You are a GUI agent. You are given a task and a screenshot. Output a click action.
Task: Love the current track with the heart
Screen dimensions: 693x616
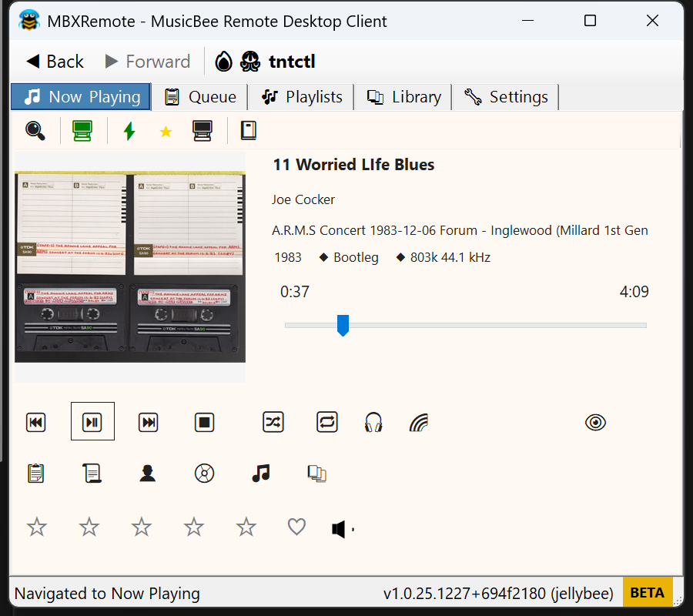click(296, 527)
